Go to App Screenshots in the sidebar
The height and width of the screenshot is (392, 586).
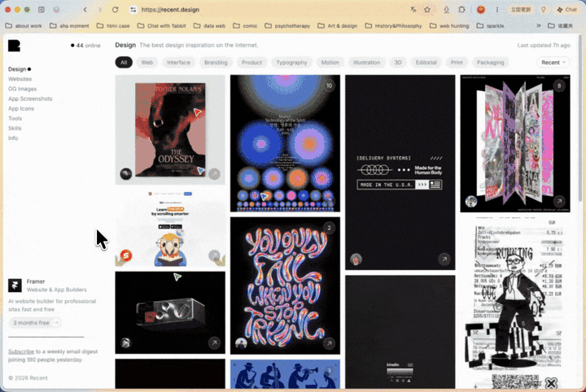30,98
